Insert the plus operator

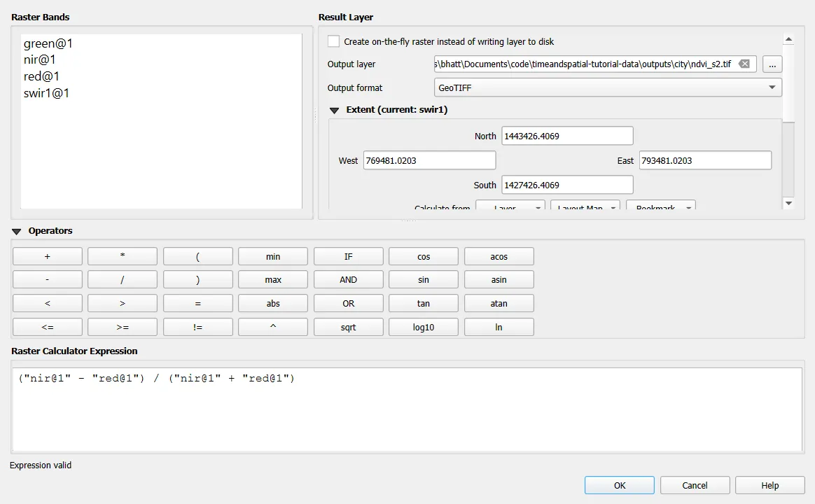click(48, 256)
